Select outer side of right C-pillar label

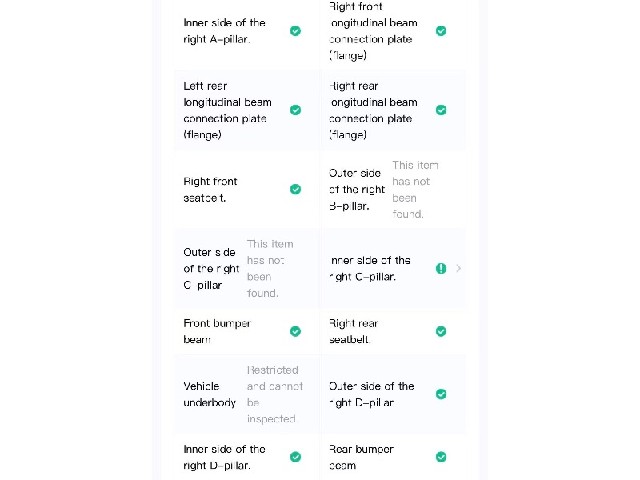coord(211,269)
